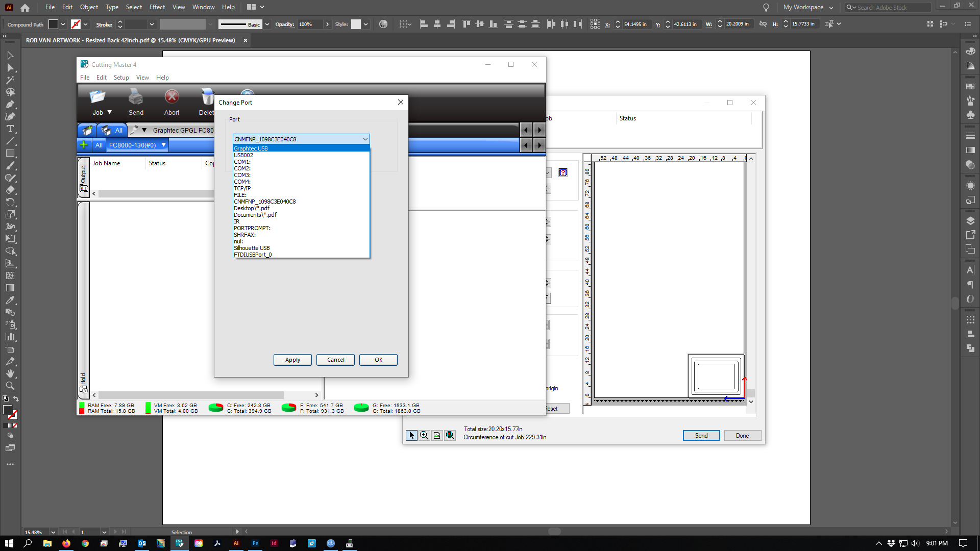The width and height of the screenshot is (980, 551).
Task: Open the Job dropdown arrow
Action: (109, 112)
